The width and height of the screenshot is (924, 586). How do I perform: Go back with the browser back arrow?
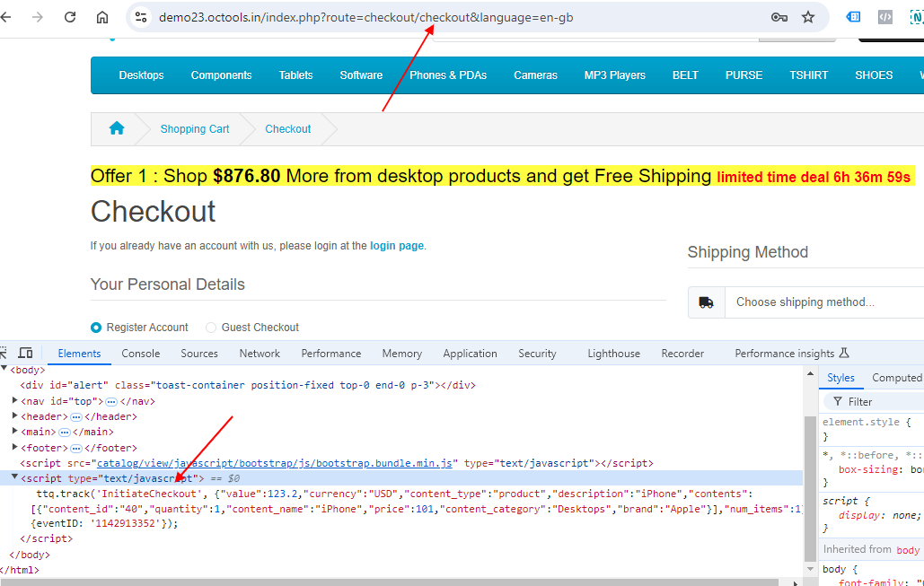click(x=6, y=17)
